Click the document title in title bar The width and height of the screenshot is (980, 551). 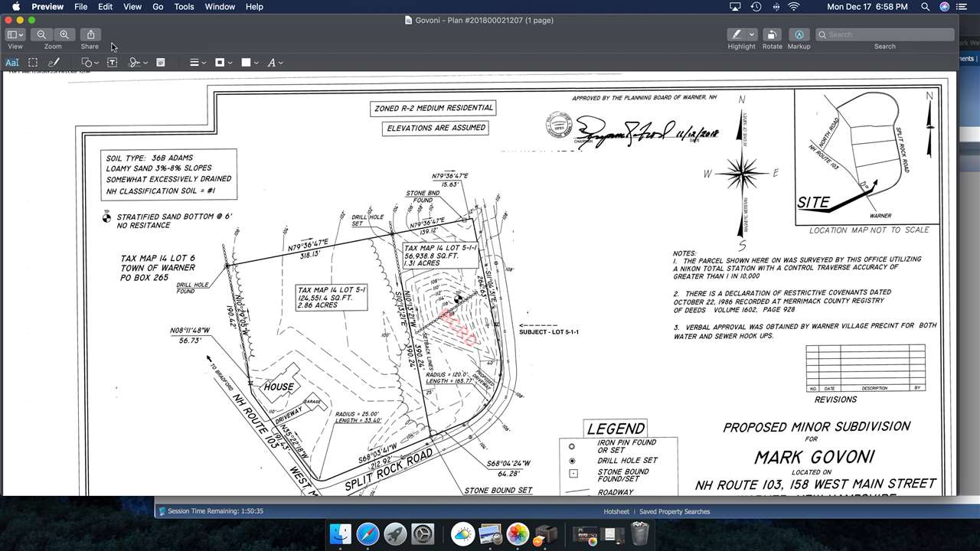485,20
